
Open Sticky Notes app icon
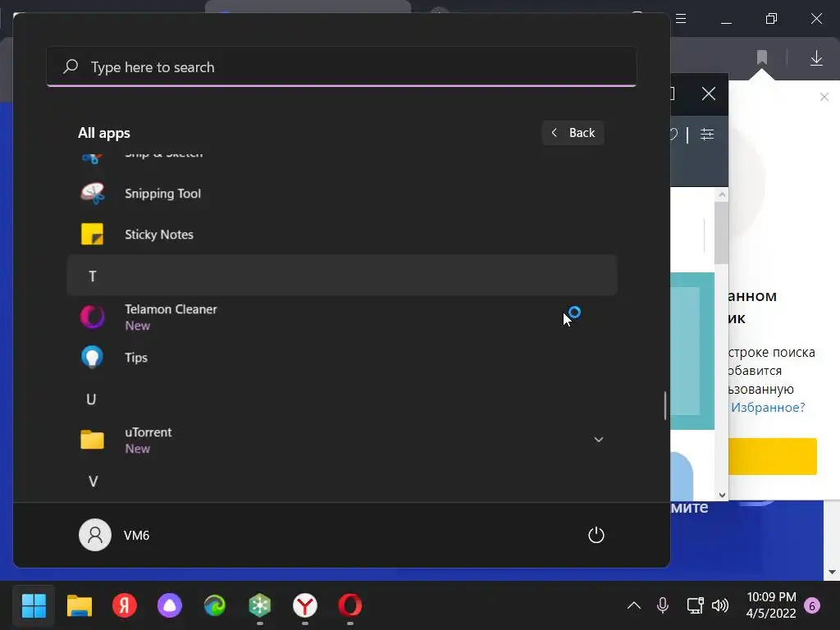pyautogui.click(x=92, y=234)
